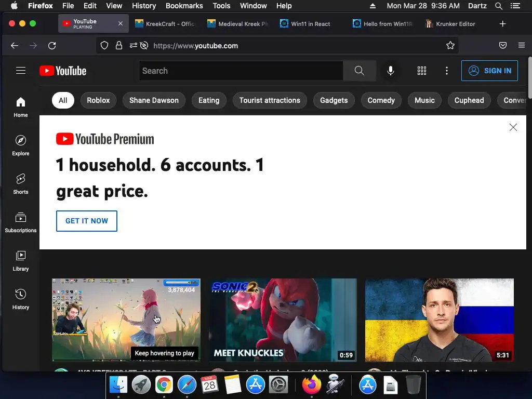View site security via the padlock icon
This screenshot has height=399, width=532.
tap(119, 46)
